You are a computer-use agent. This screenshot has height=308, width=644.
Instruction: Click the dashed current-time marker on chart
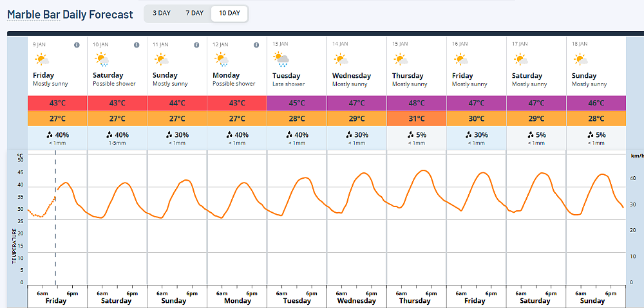click(x=55, y=217)
